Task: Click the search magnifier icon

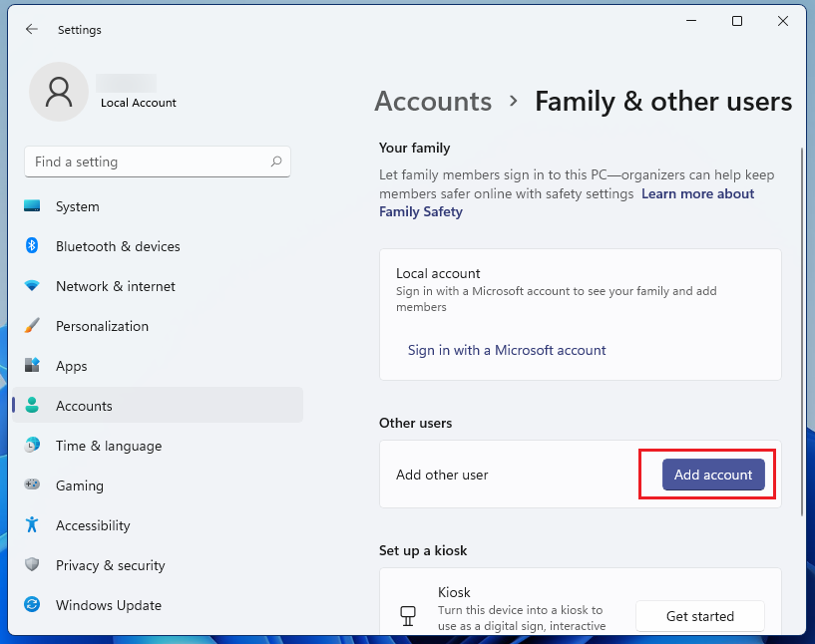Action: tap(276, 161)
